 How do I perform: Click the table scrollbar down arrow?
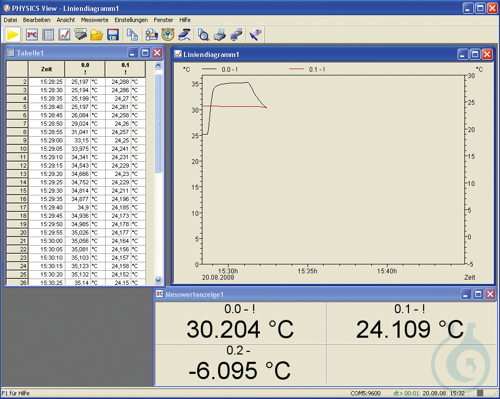click(x=158, y=280)
